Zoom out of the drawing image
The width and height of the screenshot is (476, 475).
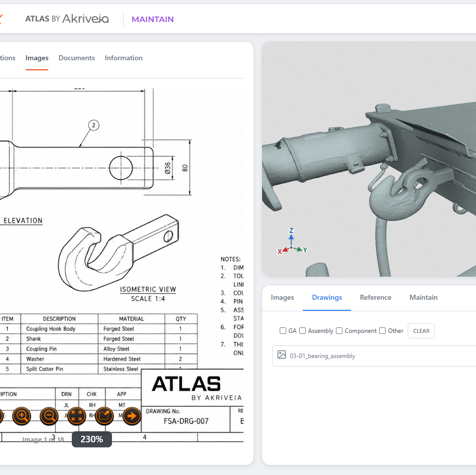coord(49,416)
